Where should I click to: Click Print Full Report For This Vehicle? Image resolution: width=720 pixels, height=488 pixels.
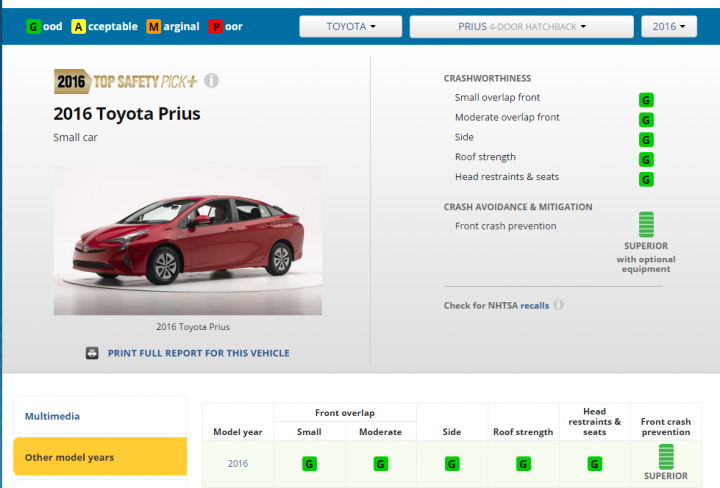pyautogui.click(x=198, y=353)
